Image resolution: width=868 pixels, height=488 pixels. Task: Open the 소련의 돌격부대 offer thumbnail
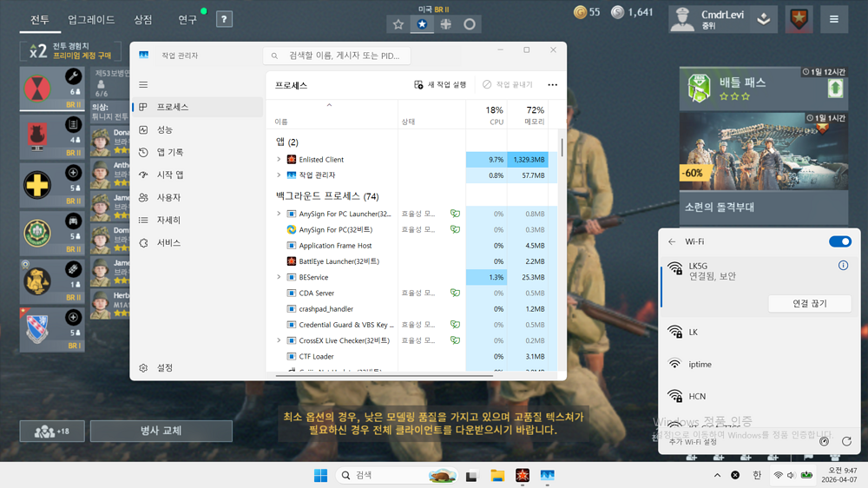[x=763, y=151]
